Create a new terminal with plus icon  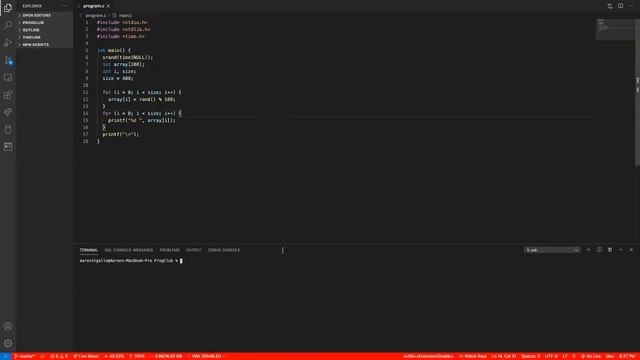pyautogui.click(x=588, y=250)
